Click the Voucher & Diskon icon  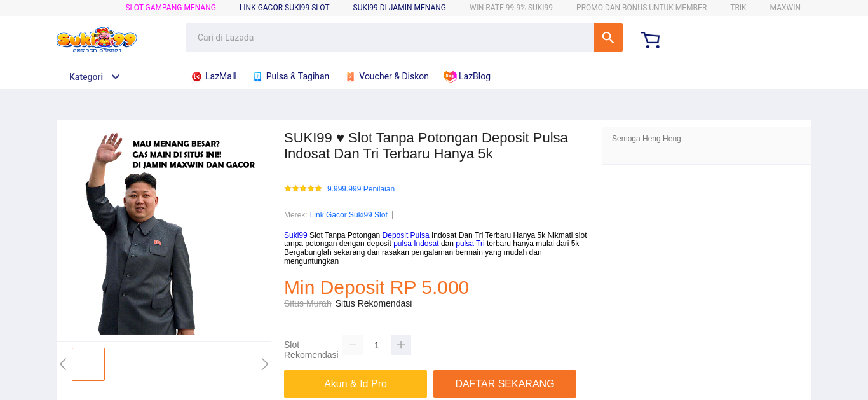pos(350,77)
